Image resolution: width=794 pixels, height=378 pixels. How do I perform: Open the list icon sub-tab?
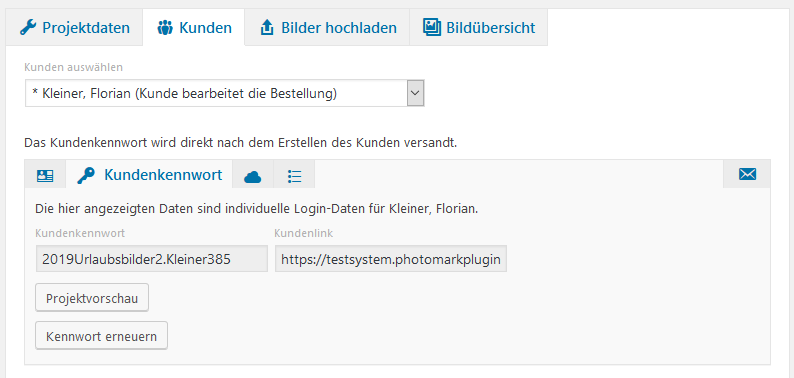pos(294,176)
